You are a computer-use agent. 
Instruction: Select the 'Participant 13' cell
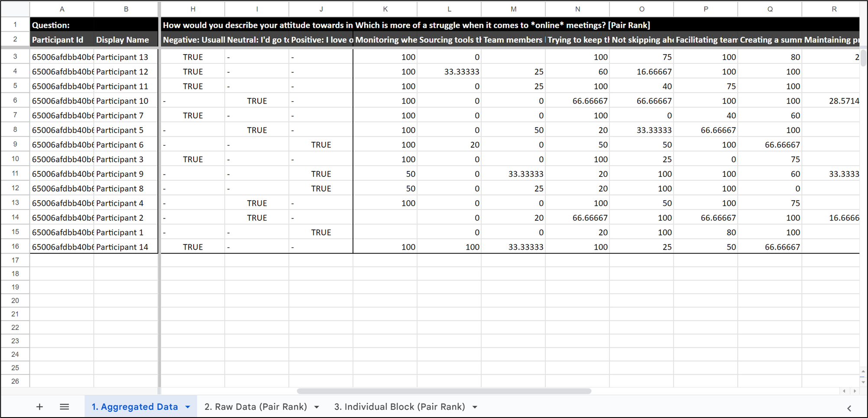click(x=126, y=57)
